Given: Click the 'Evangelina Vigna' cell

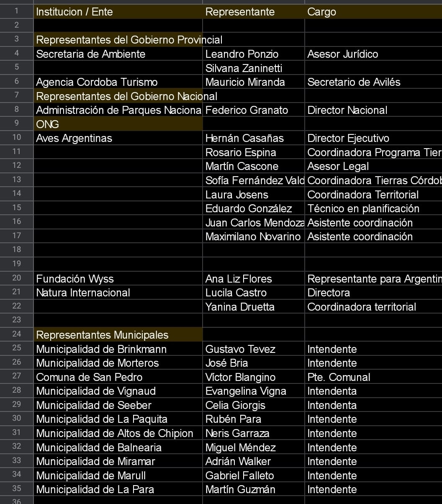Looking at the screenshot, I should point(254,391).
